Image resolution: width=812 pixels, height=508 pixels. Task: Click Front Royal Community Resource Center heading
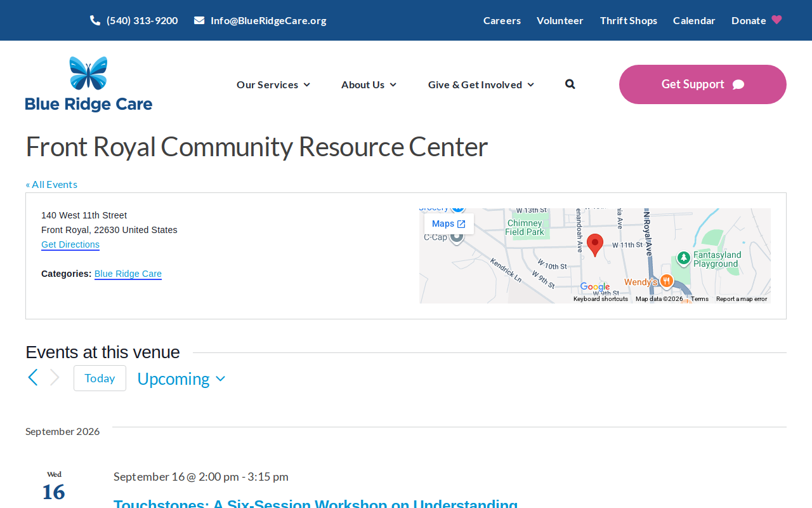257,147
